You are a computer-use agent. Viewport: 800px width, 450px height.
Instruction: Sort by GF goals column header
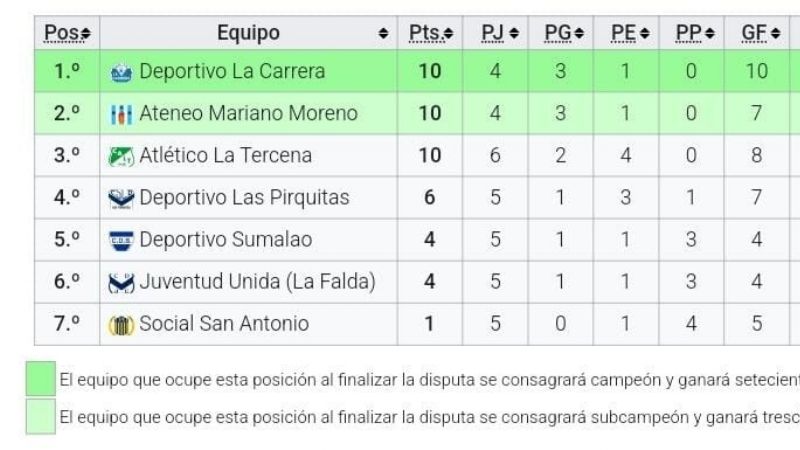pyautogui.click(x=759, y=33)
